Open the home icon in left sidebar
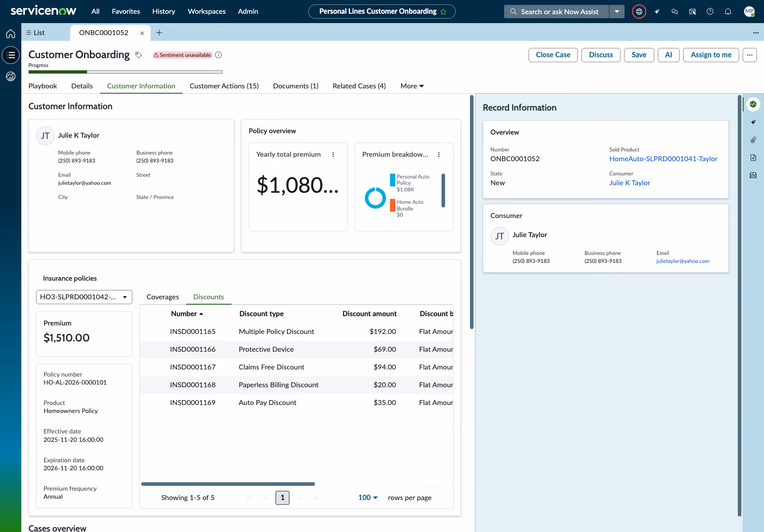 [x=11, y=34]
